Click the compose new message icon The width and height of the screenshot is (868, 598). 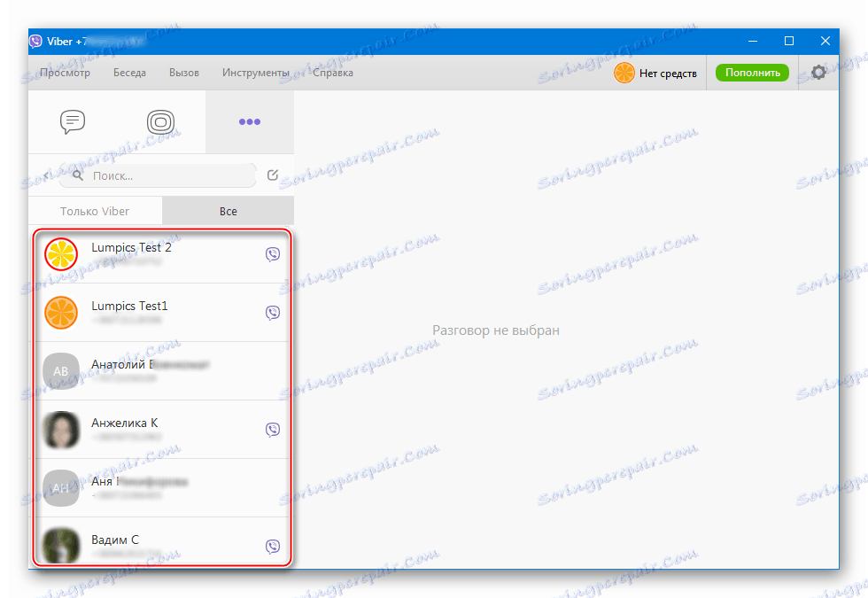[273, 175]
